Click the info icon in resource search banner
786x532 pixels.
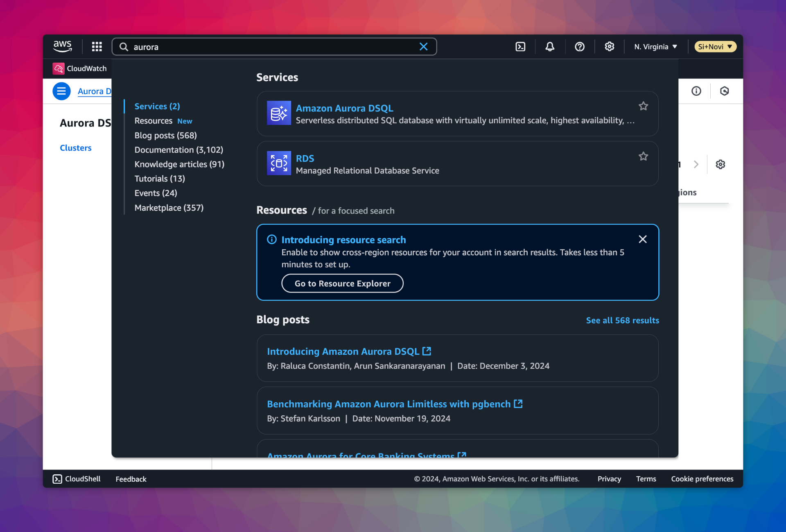(x=272, y=239)
